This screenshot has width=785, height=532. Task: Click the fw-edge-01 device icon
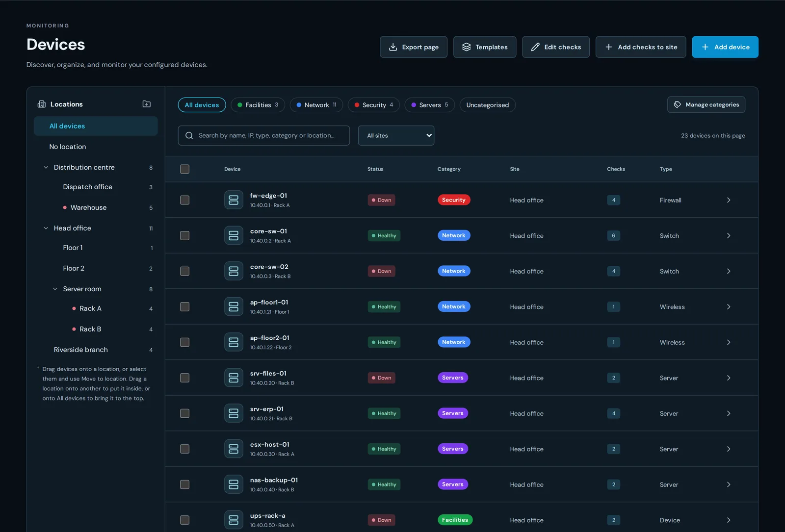(x=234, y=200)
